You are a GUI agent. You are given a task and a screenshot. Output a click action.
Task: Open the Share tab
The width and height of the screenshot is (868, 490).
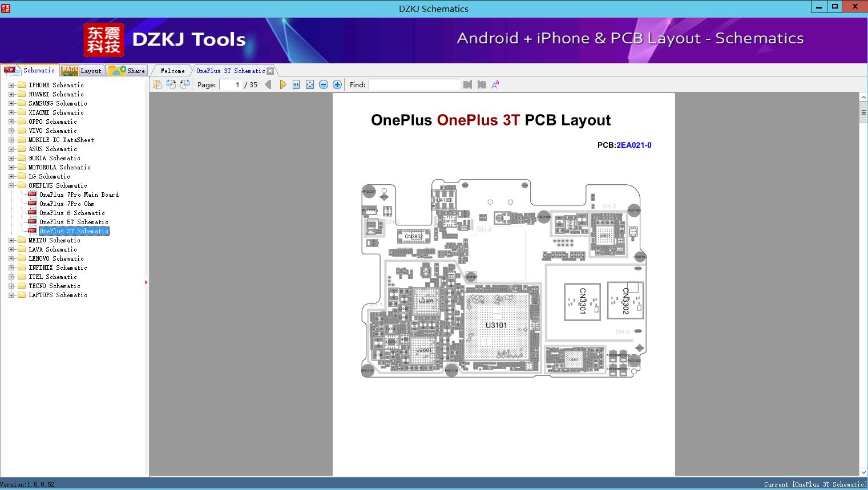(x=127, y=70)
